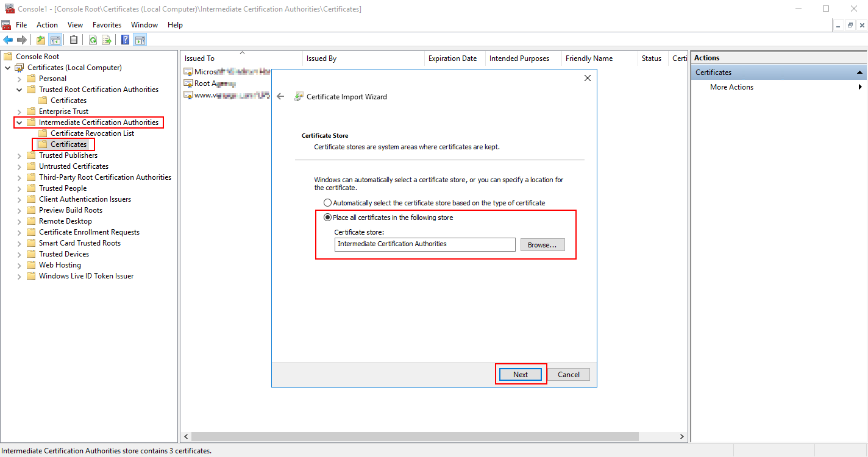Click the Export List toolbar icon

(x=106, y=39)
